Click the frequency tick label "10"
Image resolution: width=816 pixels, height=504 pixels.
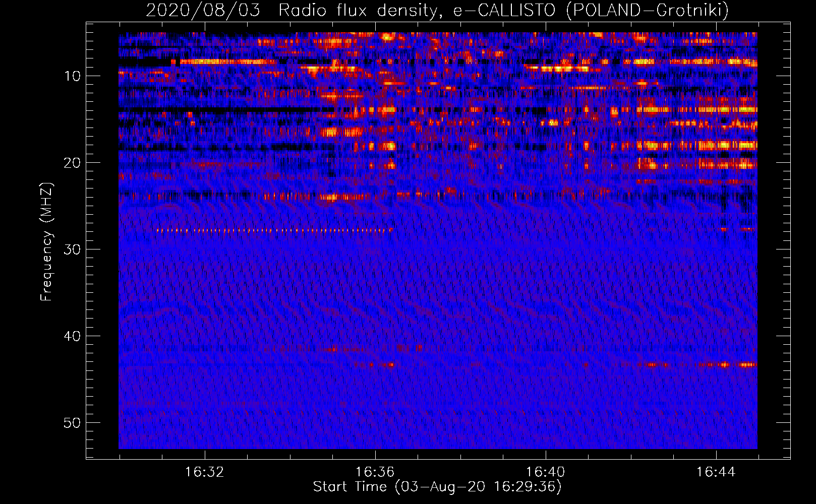click(73, 76)
